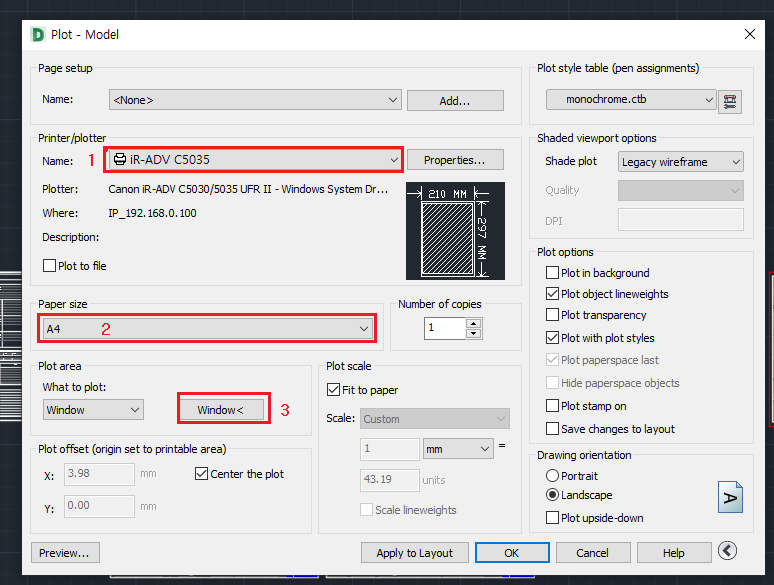
Task: Click the DPI input field
Action: click(681, 219)
